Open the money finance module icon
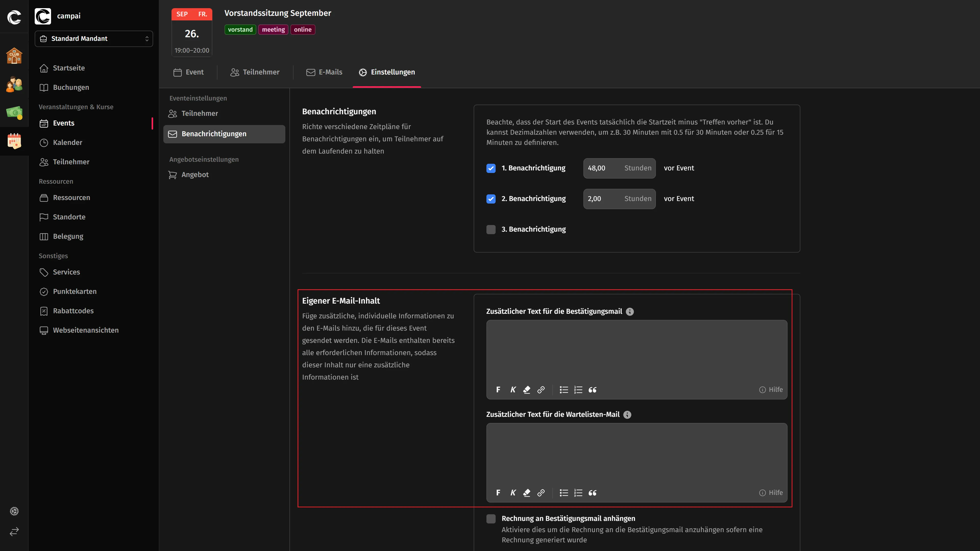Viewport: 980px width, 551px height. click(14, 112)
